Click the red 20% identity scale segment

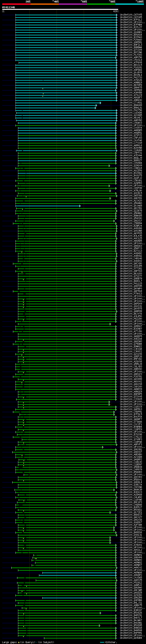pos(16,4)
